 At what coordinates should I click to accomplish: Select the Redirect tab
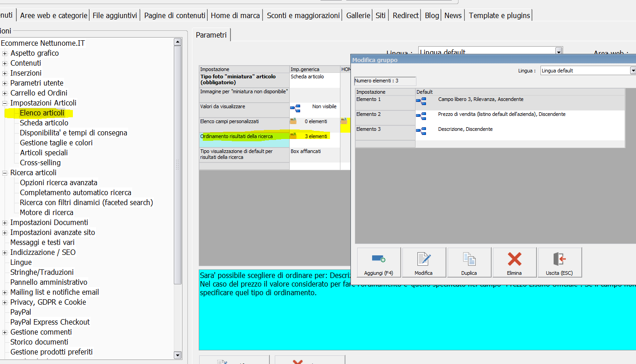(406, 15)
